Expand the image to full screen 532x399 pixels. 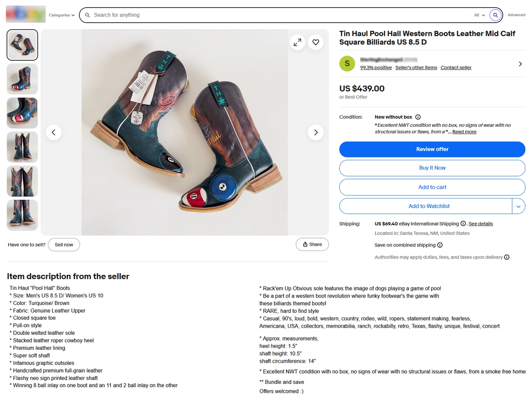[x=297, y=42]
